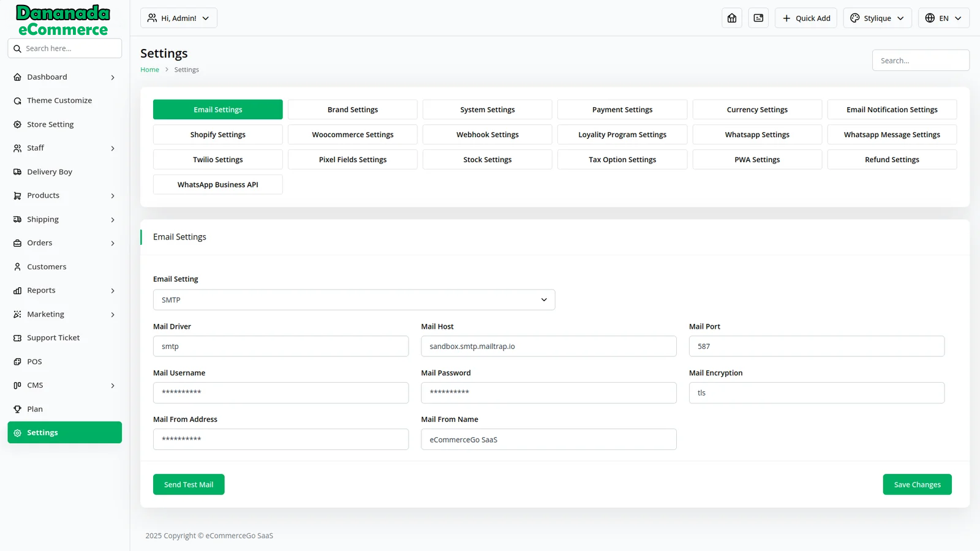This screenshot has height=551, width=980.
Task: Open the Plan page in sidebar
Action: pyautogui.click(x=35, y=409)
